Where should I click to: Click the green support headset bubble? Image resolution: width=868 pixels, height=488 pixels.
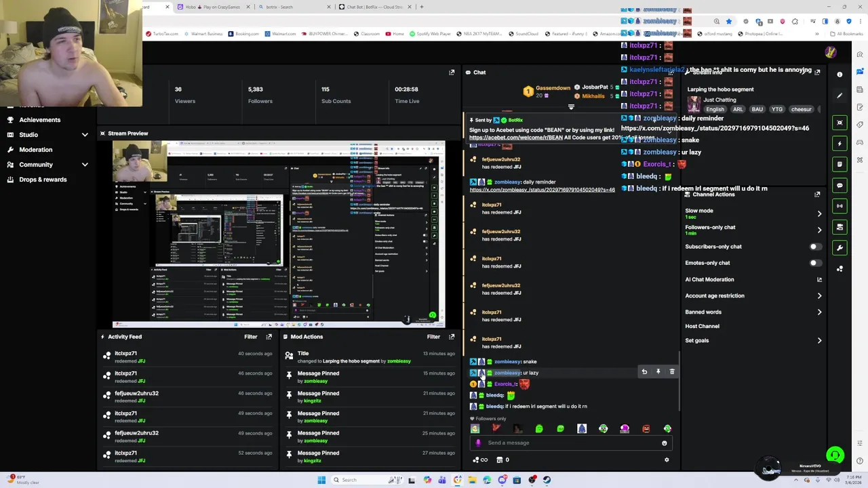835,455
